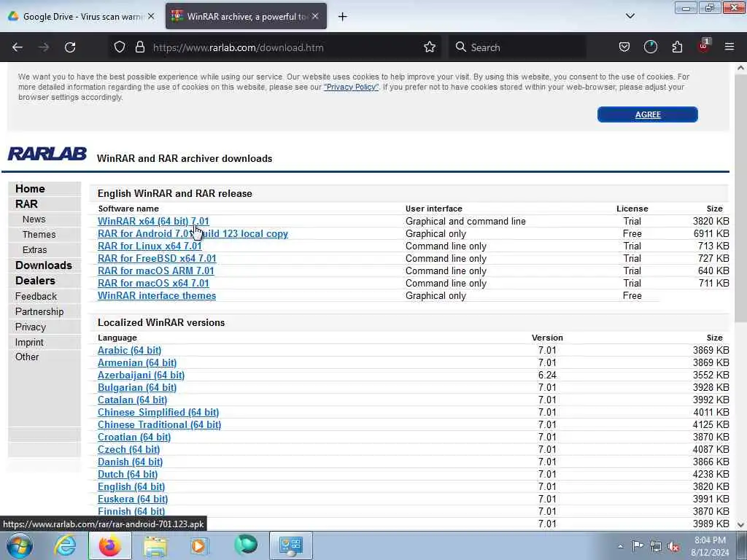Download RAR for FreeBSD x64 7.01

pos(157,259)
